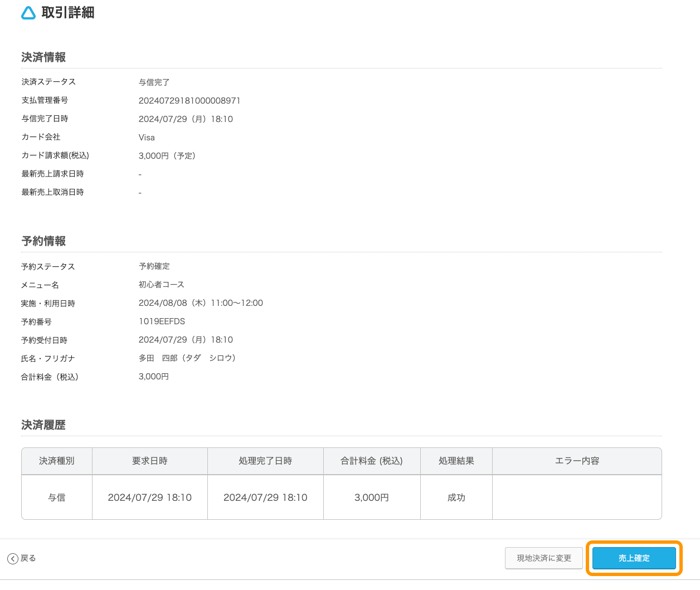
Task: Click the 要求日時 column header
Action: [x=150, y=461]
